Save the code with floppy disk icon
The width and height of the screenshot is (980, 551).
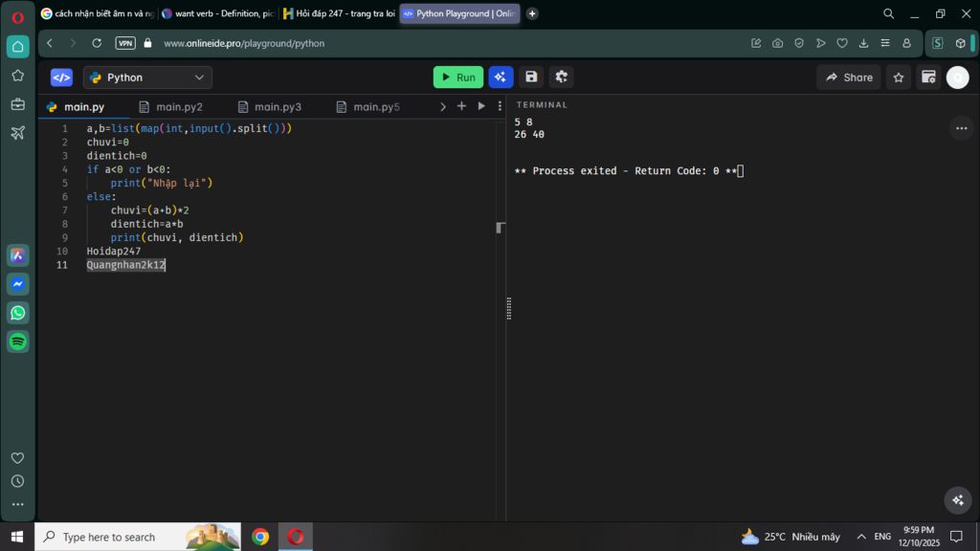(531, 77)
